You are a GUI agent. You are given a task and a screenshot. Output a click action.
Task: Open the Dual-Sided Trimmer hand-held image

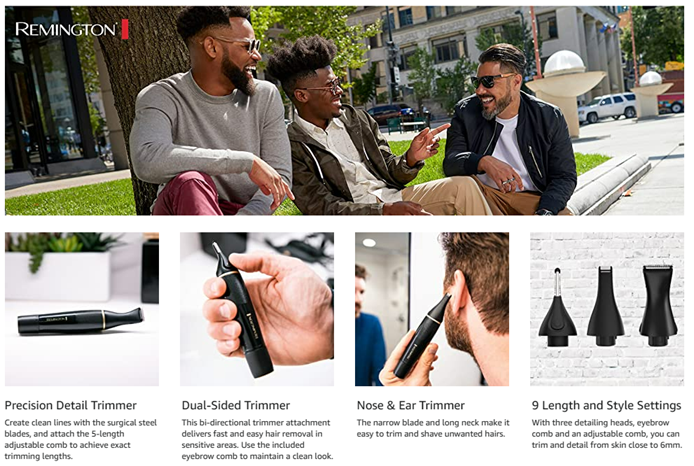tap(257, 309)
